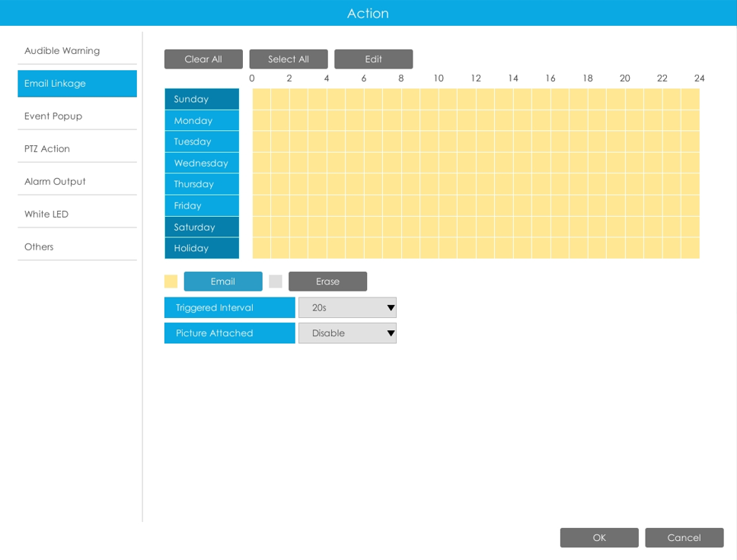
Task: Click the Select All button
Action: coord(289,59)
